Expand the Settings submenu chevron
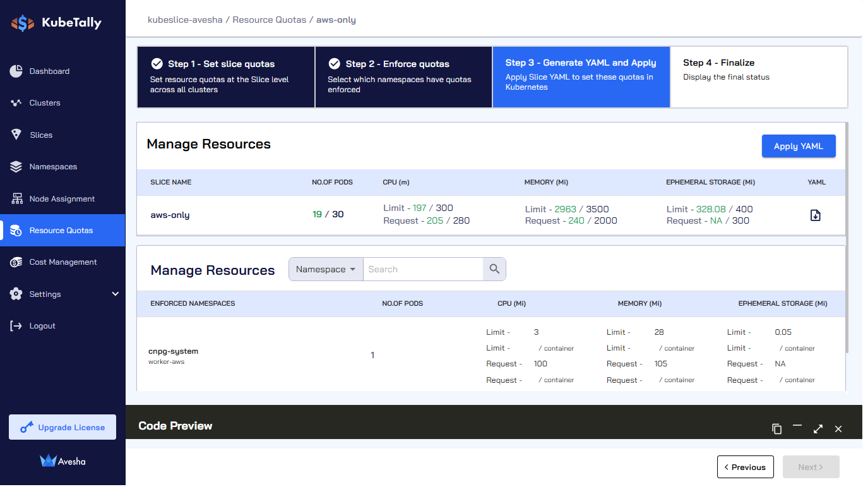868x494 pixels. (x=115, y=294)
